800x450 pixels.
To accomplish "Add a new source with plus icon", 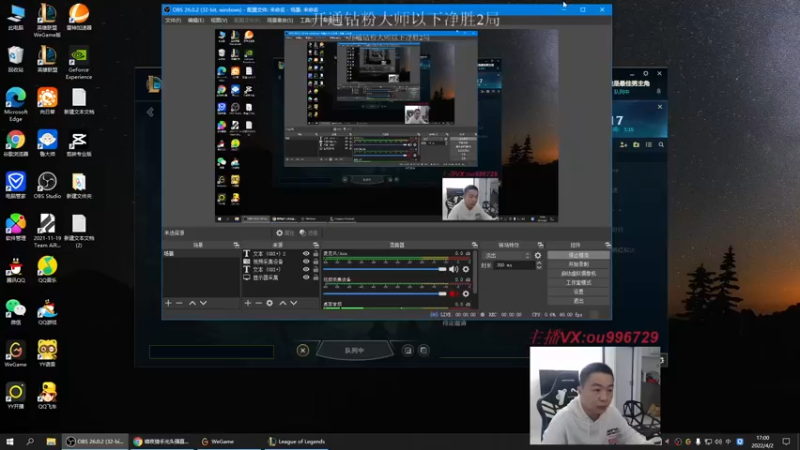I will tap(247, 303).
